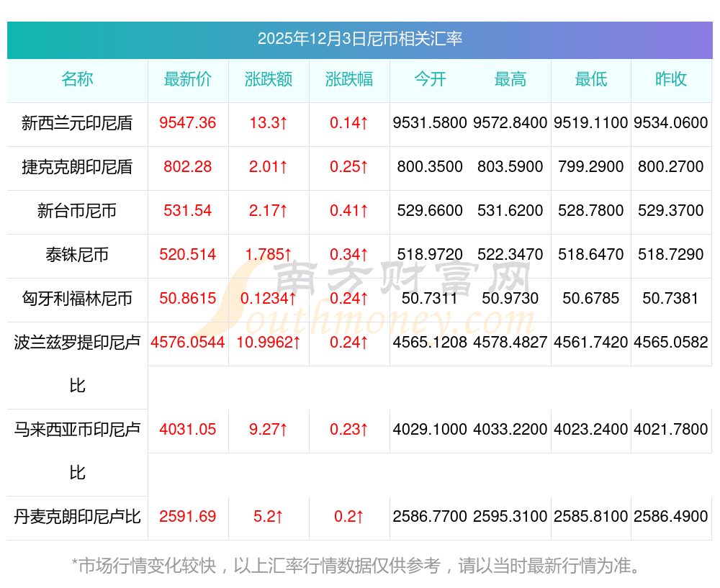Click the 13.3 up-arrow change value
The height and width of the screenshot is (588, 720).
[x=269, y=123]
